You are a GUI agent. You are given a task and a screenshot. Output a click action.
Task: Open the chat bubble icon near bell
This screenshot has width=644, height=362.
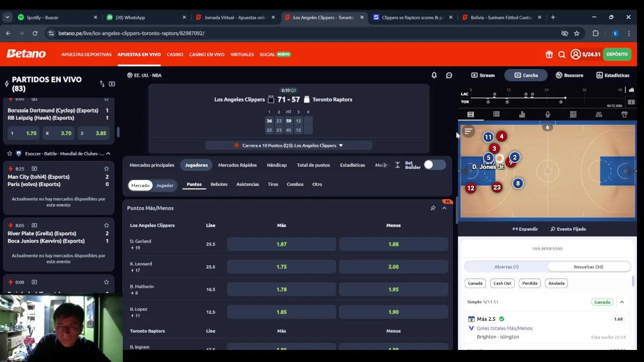point(449,75)
